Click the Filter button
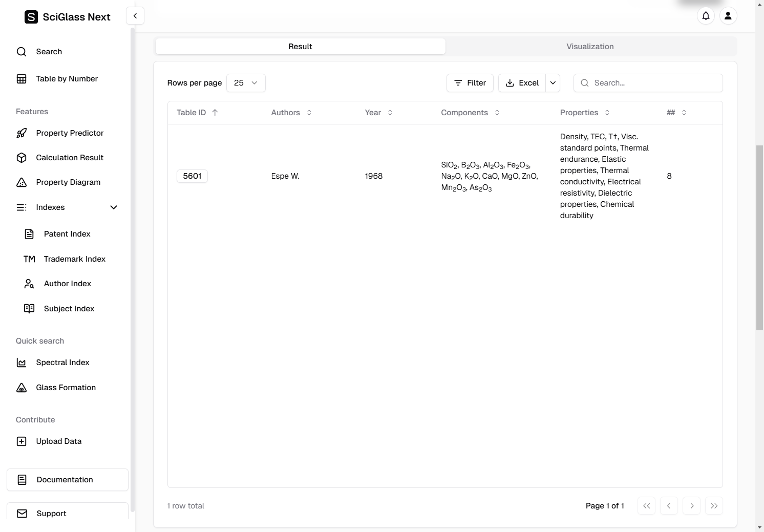This screenshot has height=532, width=764. [470, 83]
